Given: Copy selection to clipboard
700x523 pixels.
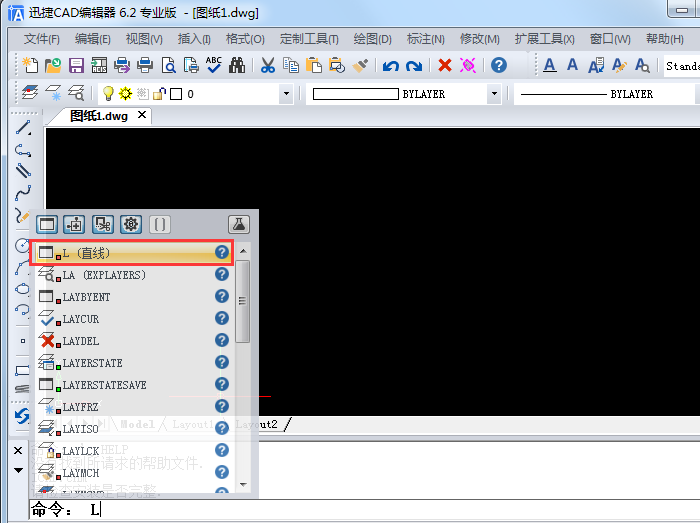Looking at the screenshot, I should click(291, 65).
